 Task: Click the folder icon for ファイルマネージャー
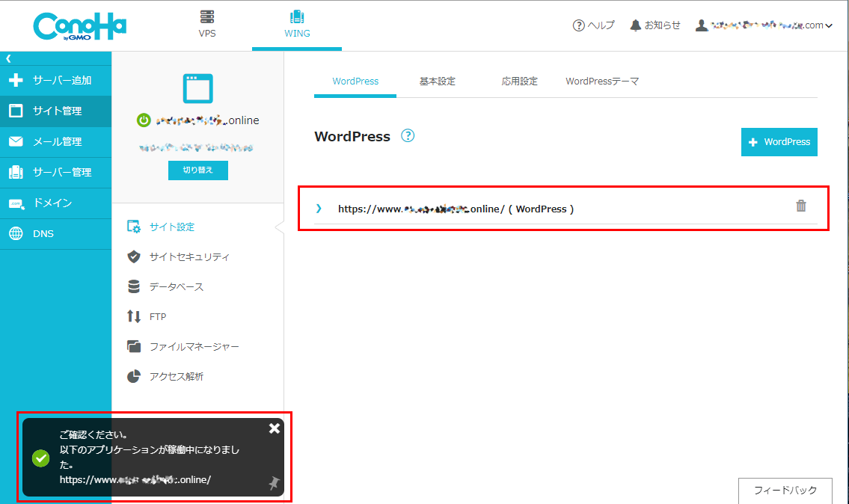pos(134,346)
